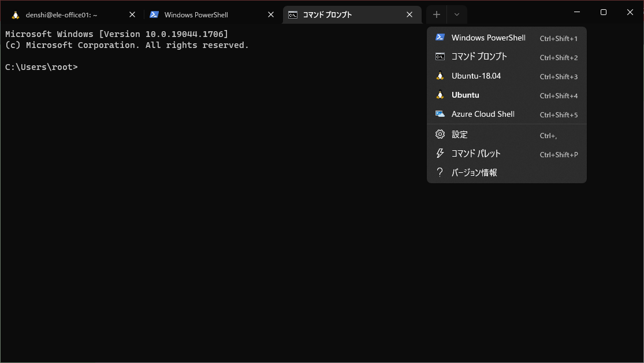Click the Microsoft Corporation copyright line
The height and width of the screenshot is (363, 644).
pyautogui.click(x=127, y=45)
